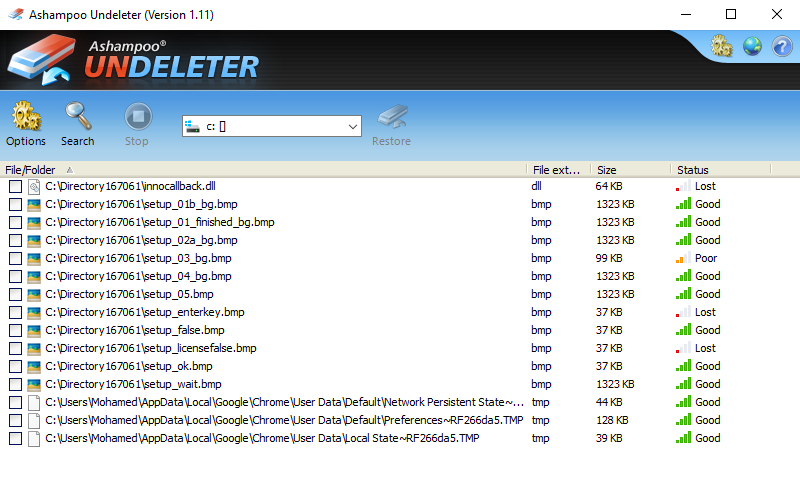Start a scan with the Search magnifier
The height and width of the screenshot is (480, 800).
[78, 116]
